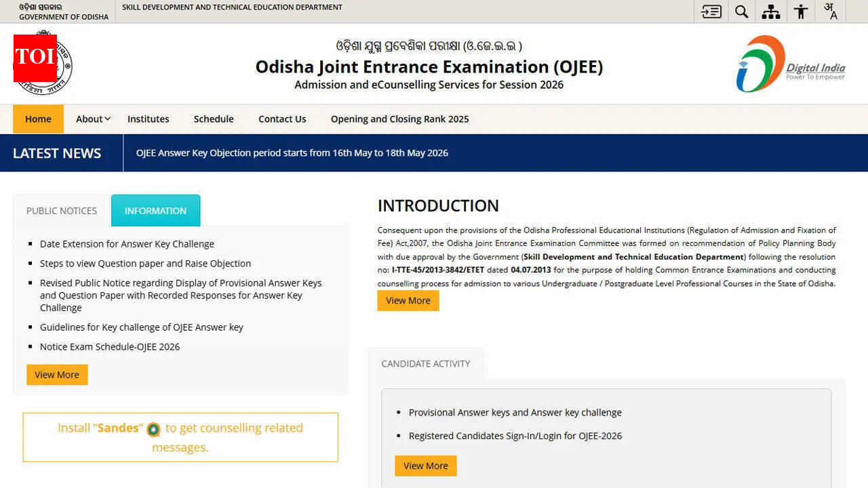Image resolution: width=868 pixels, height=488 pixels.
Task: Open Date Extension for Answer Key Challenge
Action: (x=127, y=244)
